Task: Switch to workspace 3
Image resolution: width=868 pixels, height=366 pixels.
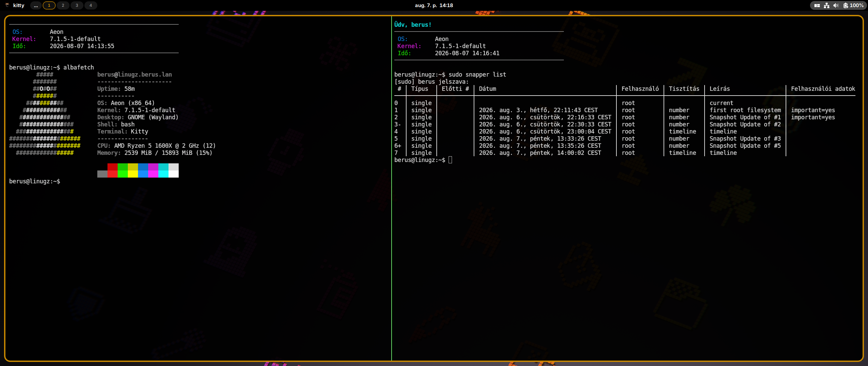Action: 77,5
